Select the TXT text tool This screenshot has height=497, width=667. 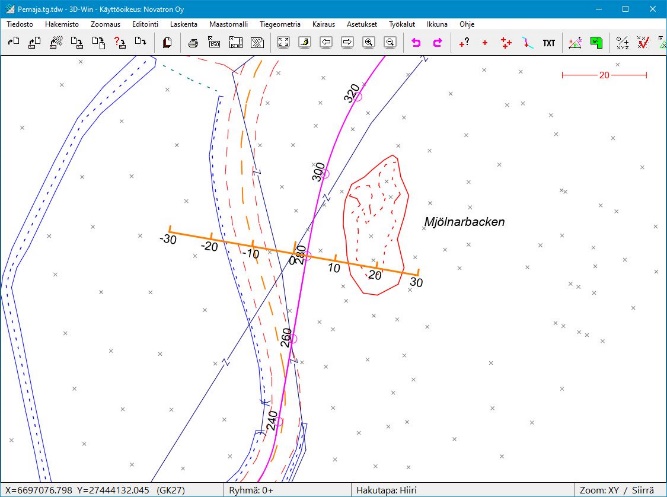click(549, 43)
